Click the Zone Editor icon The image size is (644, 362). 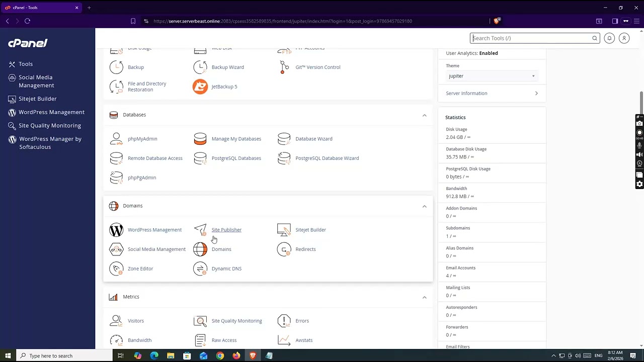[116, 268]
